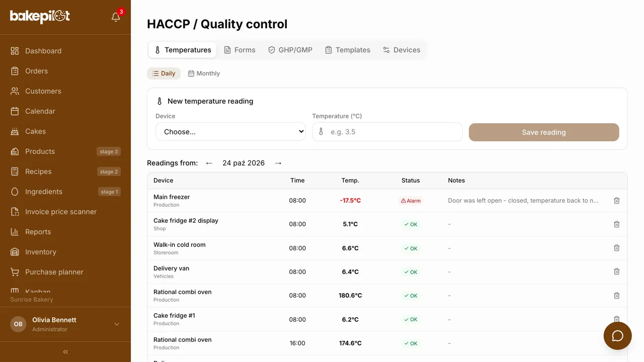
Task: Delete the Walk-in cold room reading
Action: click(x=616, y=248)
